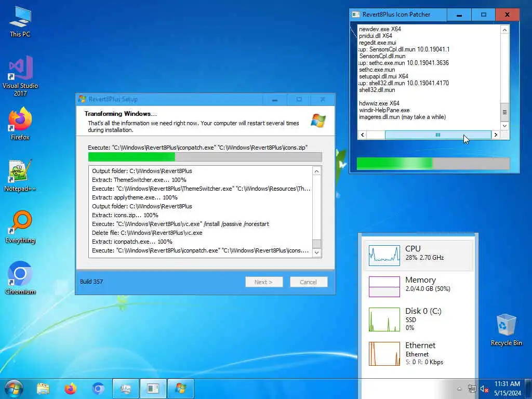Screen dimensions: 532x399
Task: Click "setupapi.dll.mui X64" in Icon Patcher
Action: point(384,76)
